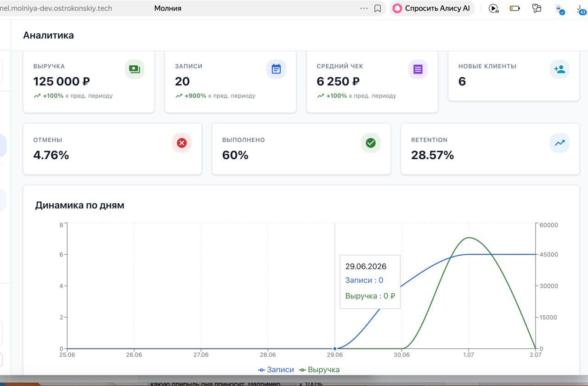The width and height of the screenshot is (588, 386).
Task: Click the add-person icon on Новые клиенты
Action: point(560,69)
